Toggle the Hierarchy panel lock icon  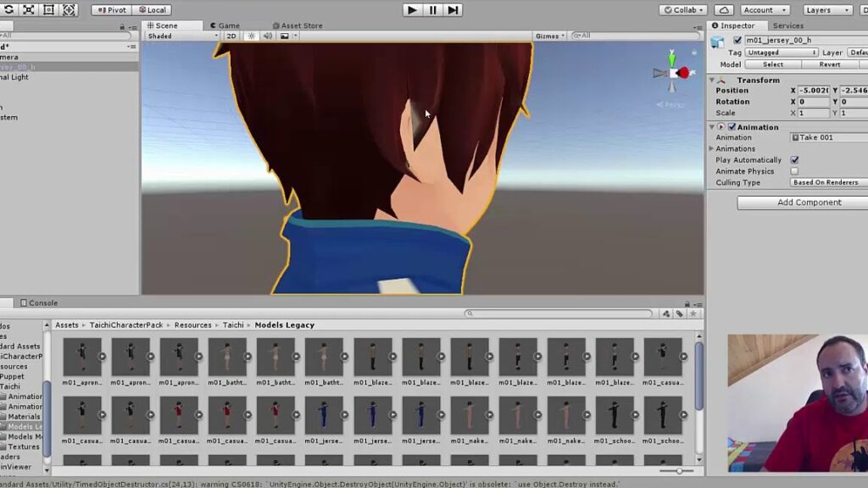122,26
